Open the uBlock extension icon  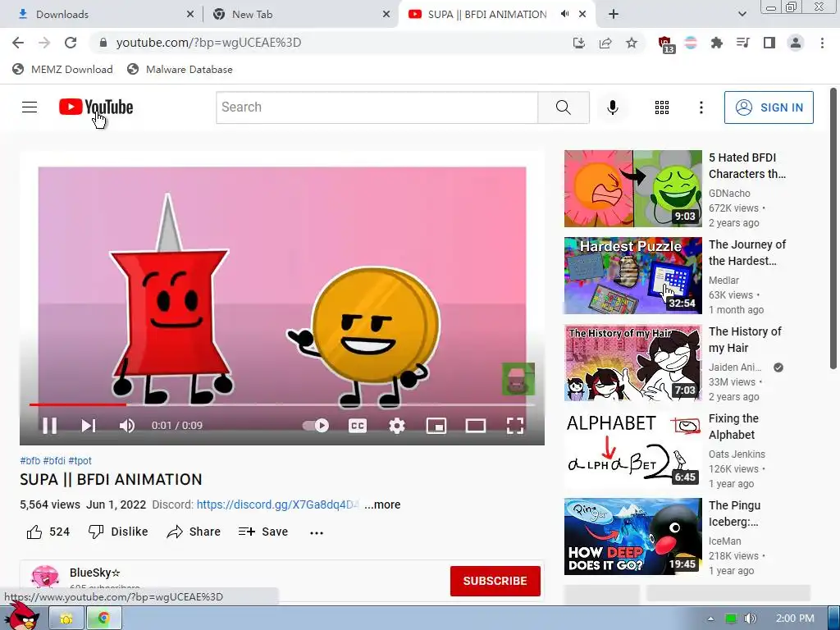coord(665,44)
